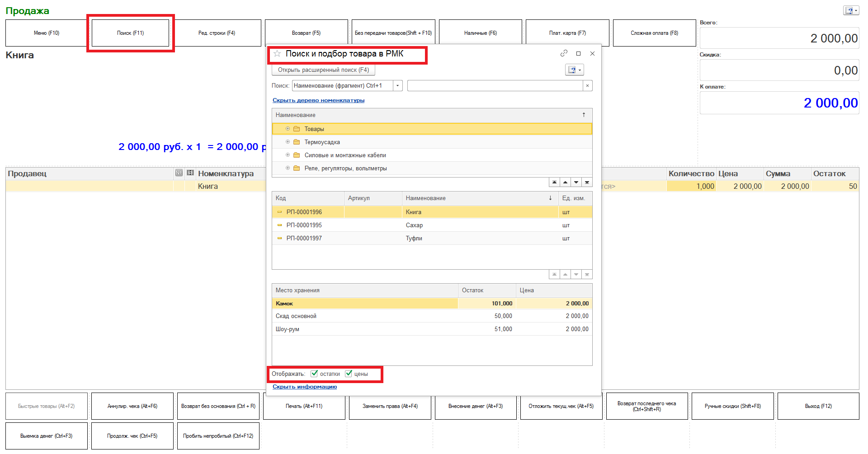Jump to last row in nomenclature tree
This screenshot has width=868, height=454.
(587, 183)
